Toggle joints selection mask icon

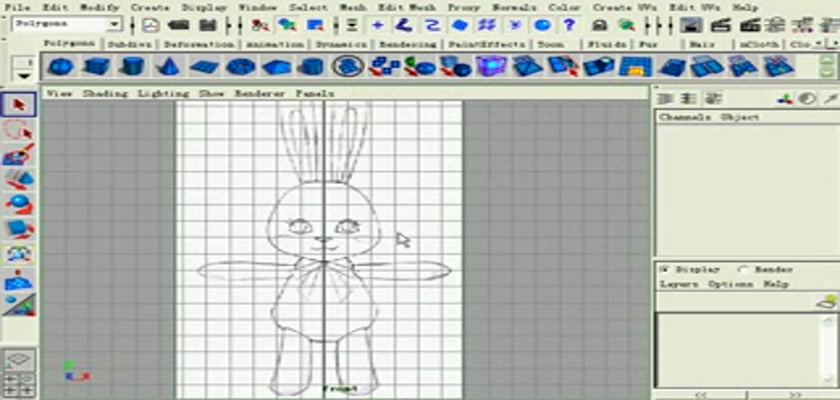(x=403, y=25)
